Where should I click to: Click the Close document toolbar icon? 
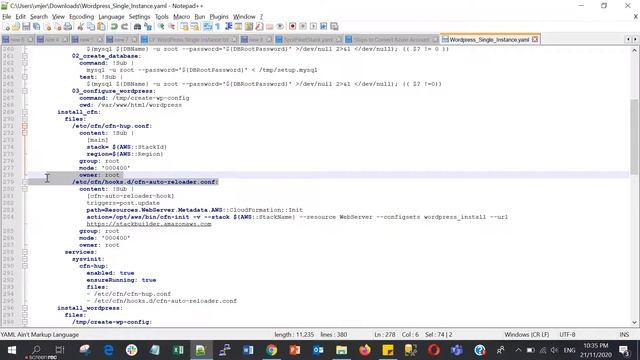pyautogui.click(x=47, y=27)
